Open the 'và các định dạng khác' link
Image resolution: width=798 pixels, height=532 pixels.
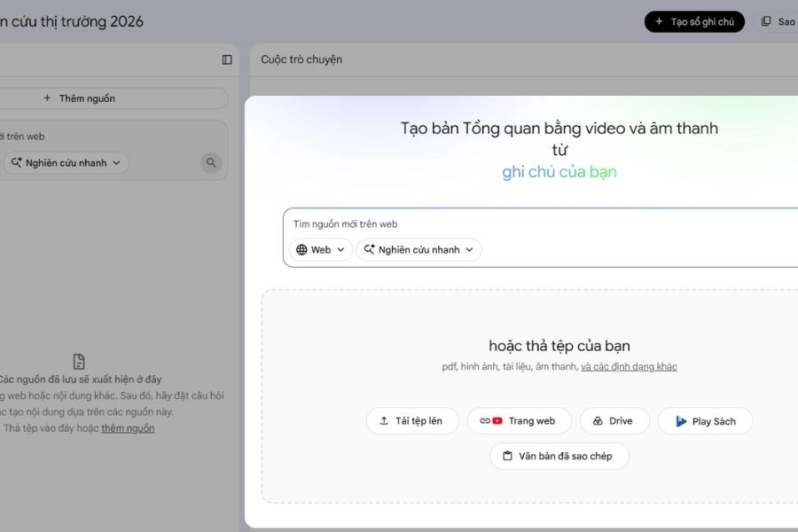629,366
